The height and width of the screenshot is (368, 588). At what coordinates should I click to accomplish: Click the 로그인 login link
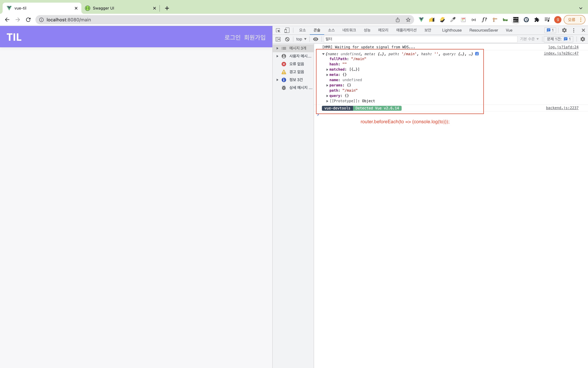pos(232,37)
